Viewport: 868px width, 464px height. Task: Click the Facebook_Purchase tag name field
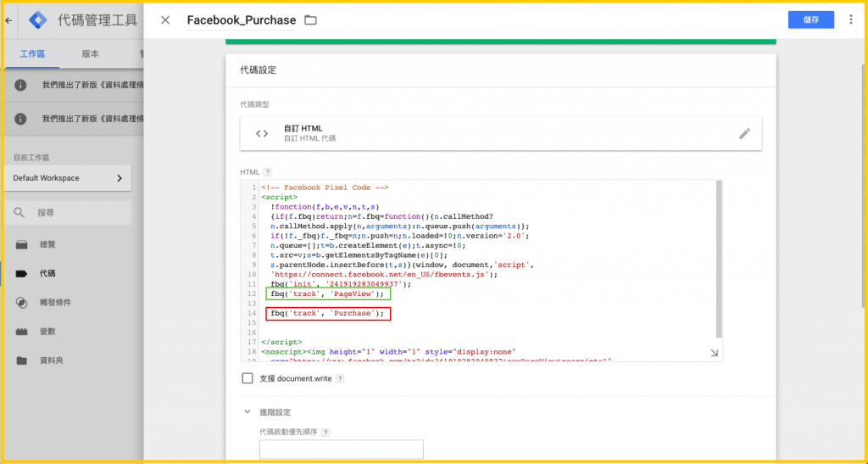coord(242,20)
